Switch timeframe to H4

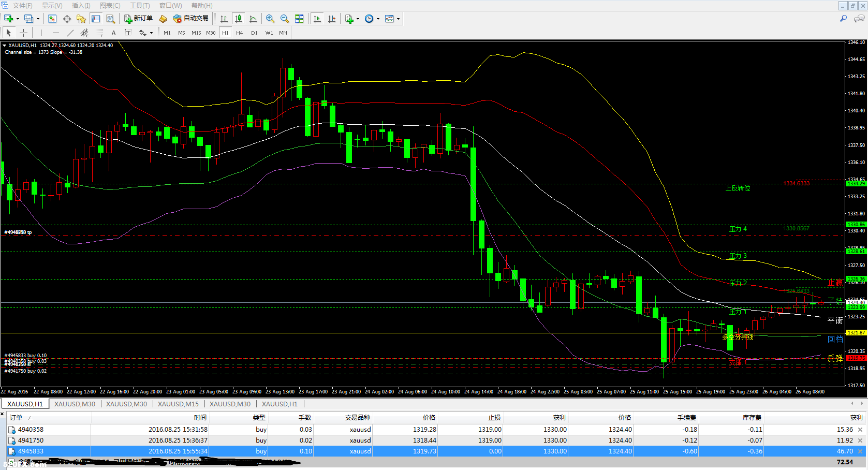[x=240, y=33]
